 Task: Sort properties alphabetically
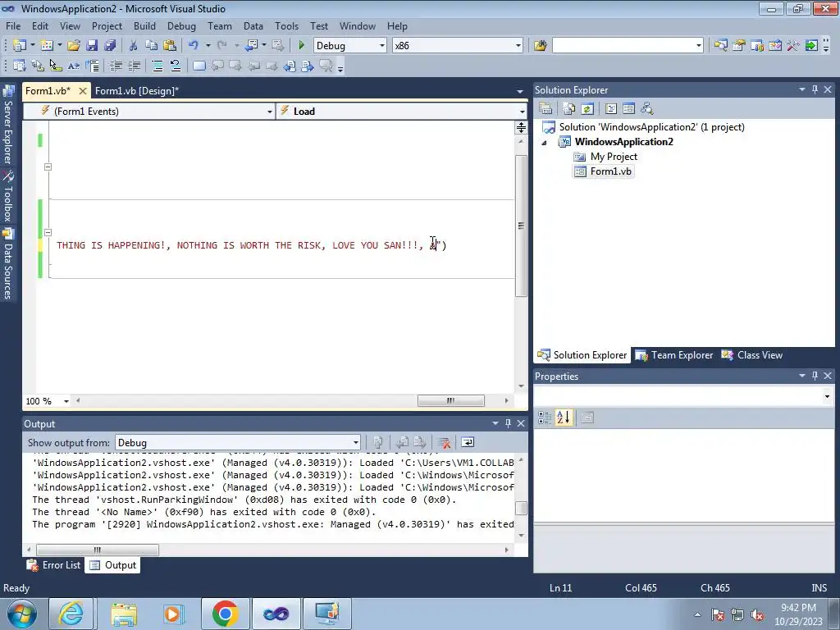(564, 418)
